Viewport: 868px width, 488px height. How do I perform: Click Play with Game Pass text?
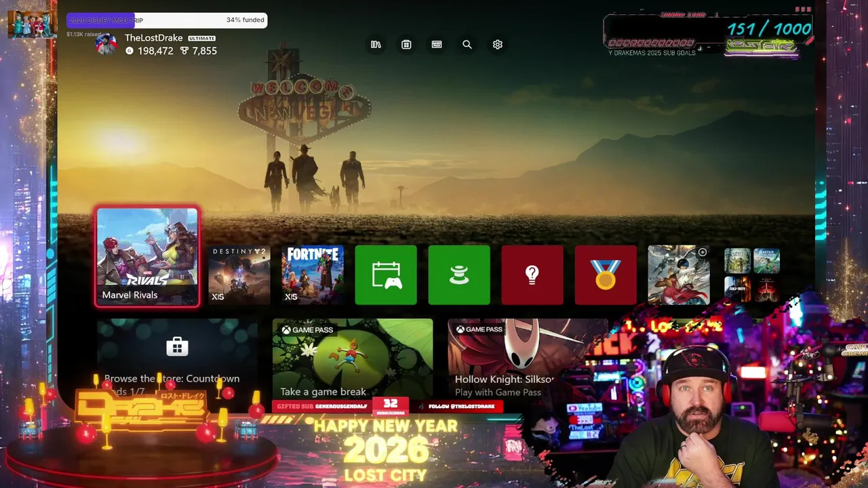click(x=498, y=392)
